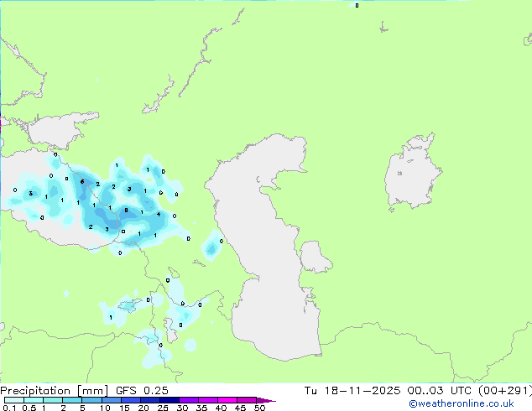
Task: Select the 0.5–1 mm legend color swatch
Action: tap(34, 400)
